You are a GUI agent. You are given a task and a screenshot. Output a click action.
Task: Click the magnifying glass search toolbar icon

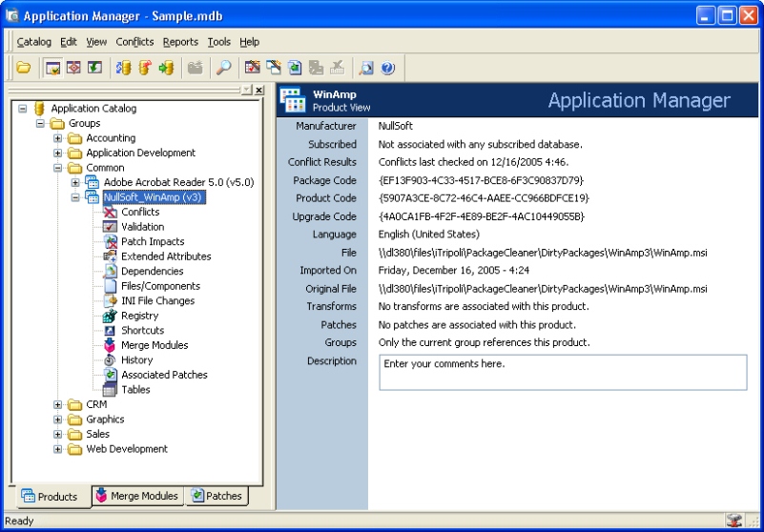point(222,68)
